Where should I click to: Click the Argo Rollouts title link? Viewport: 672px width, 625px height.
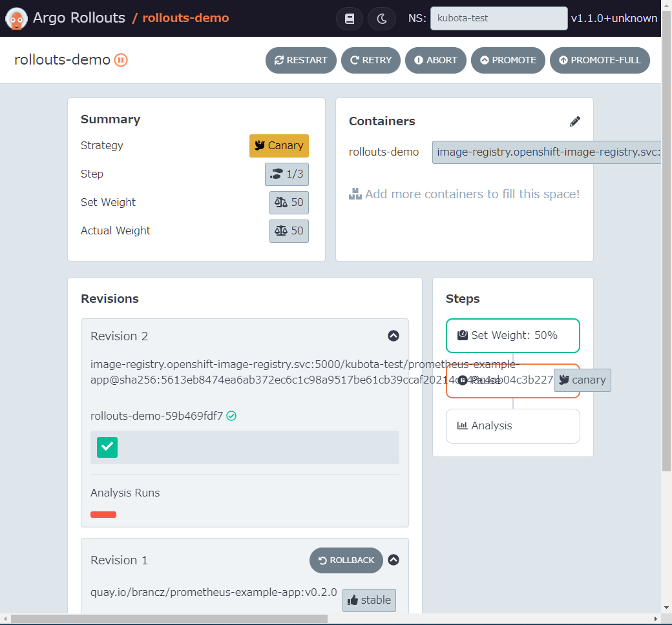(x=79, y=18)
